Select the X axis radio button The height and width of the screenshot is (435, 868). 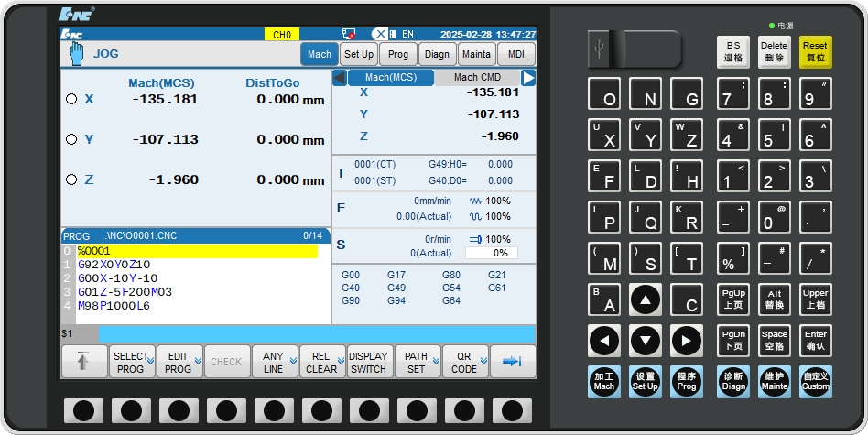click(x=71, y=99)
